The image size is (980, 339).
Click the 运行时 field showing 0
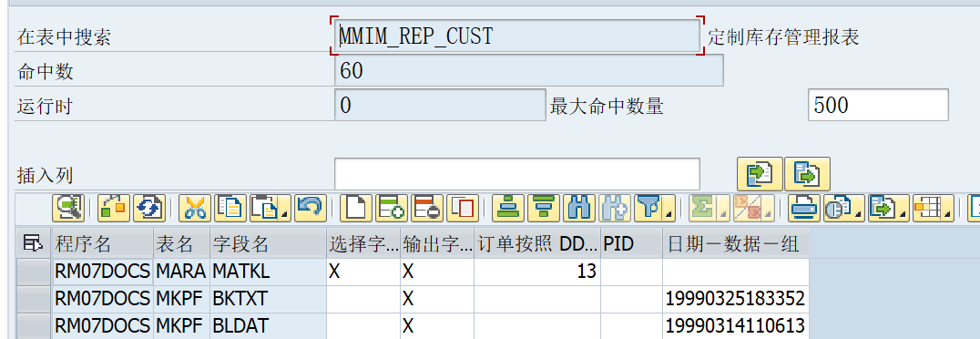coord(440,105)
